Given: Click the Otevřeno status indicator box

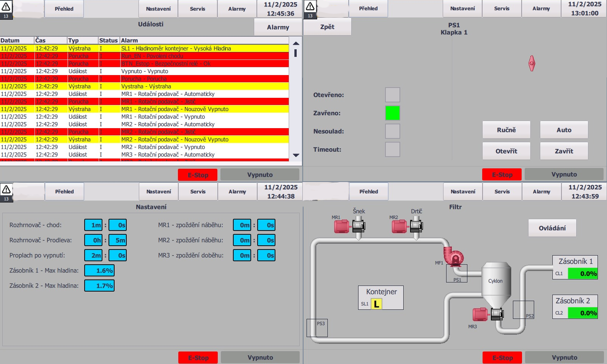Looking at the screenshot, I should [x=393, y=95].
